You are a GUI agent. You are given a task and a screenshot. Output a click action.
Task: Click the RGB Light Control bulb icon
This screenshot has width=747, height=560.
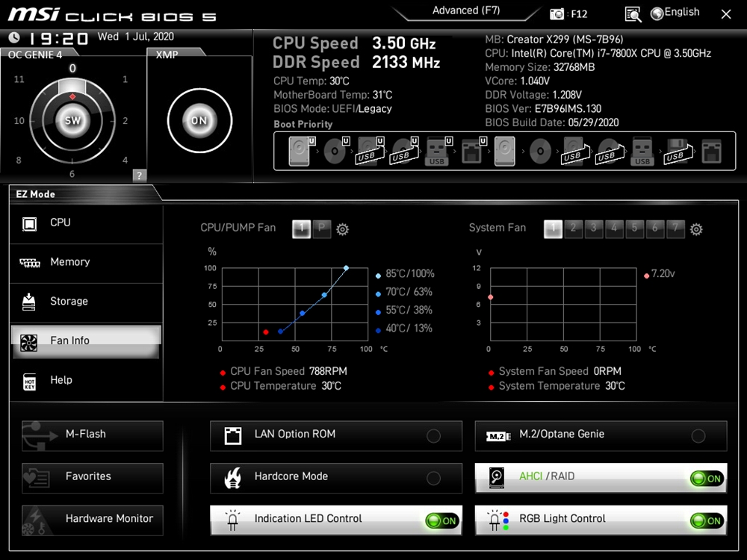pos(498,520)
